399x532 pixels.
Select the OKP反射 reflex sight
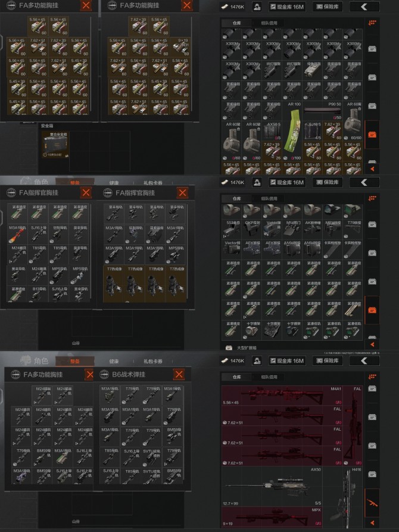(253, 229)
